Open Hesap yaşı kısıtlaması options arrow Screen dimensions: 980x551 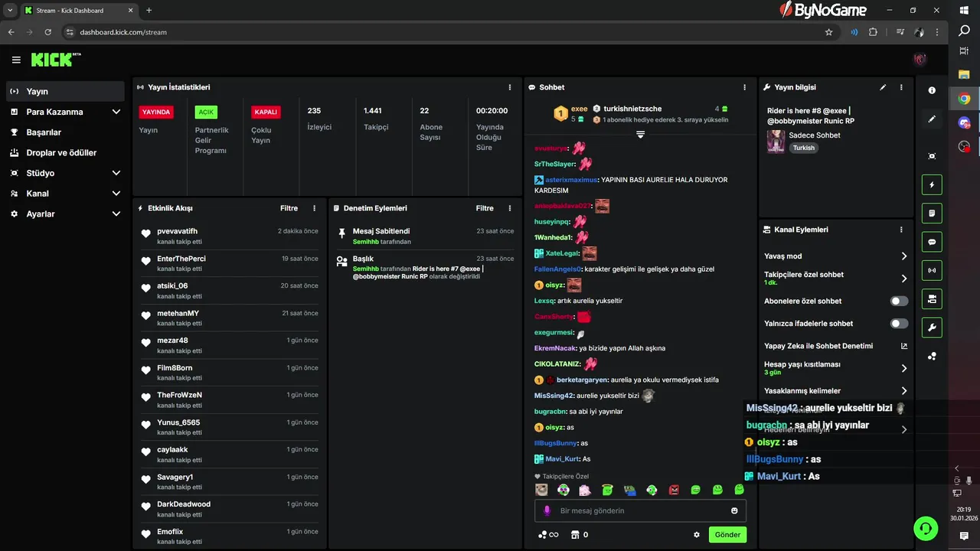pyautogui.click(x=904, y=368)
